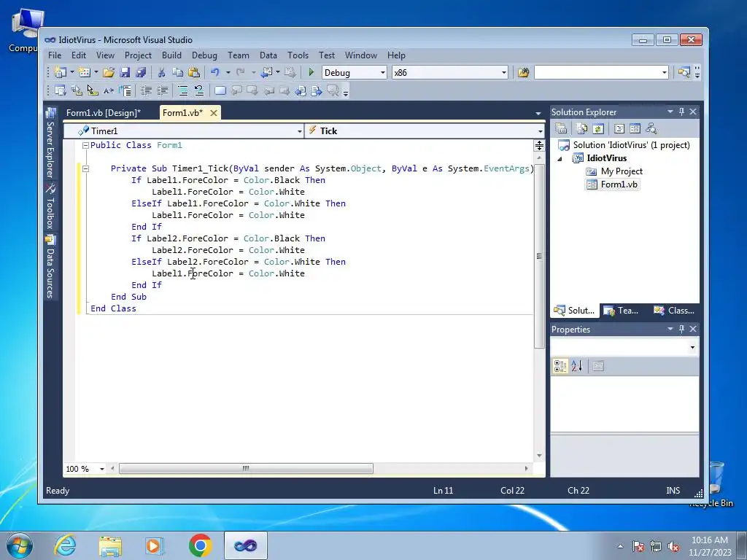The image size is (747, 560).
Task: Click the Navigate Backward icon
Action: pos(267,72)
